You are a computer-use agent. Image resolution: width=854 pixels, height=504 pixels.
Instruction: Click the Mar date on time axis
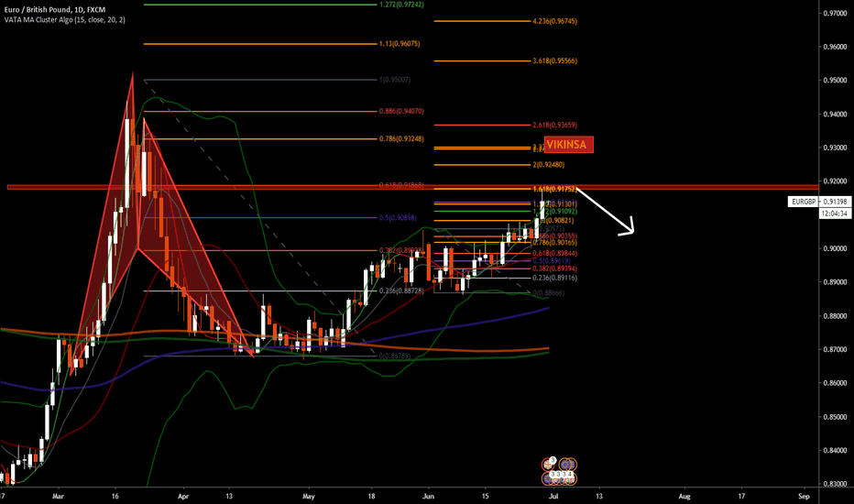tap(58, 497)
